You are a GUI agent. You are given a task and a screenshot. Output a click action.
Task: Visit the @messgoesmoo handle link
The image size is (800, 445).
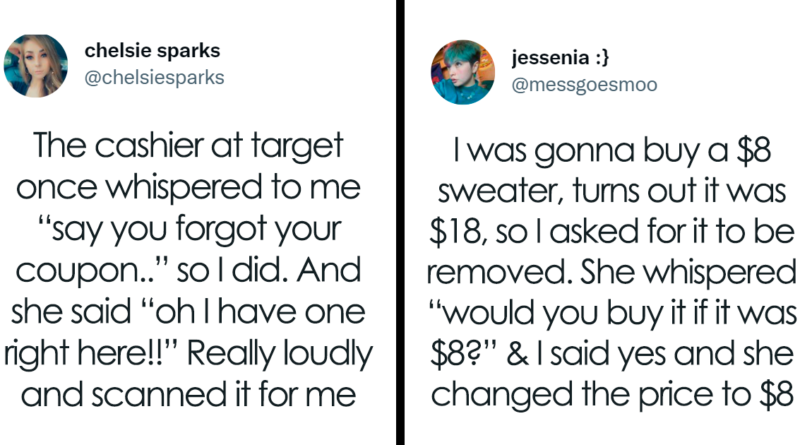click(585, 85)
